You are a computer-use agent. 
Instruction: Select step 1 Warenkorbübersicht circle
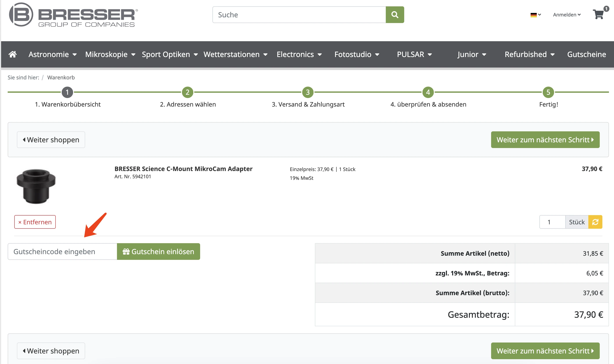click(67, 92)
